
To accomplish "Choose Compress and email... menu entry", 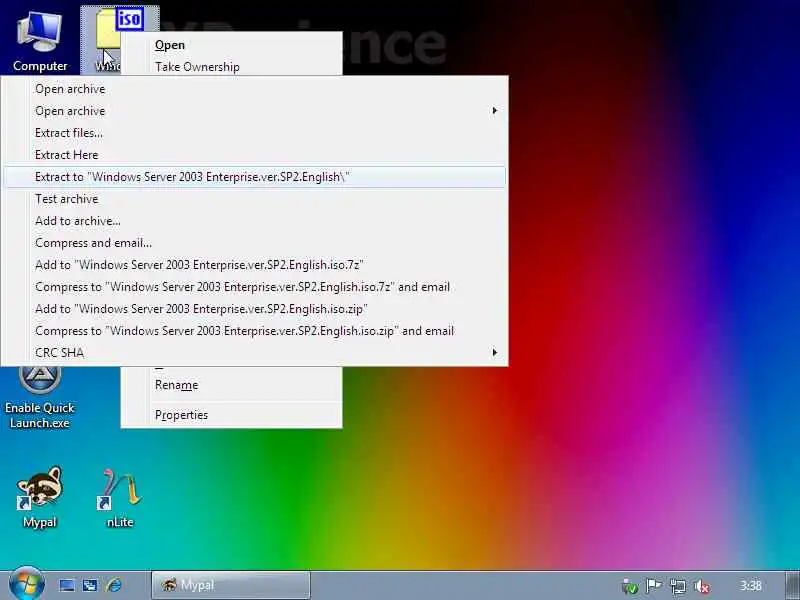I will pyautogui.click(x=254, y=243).
